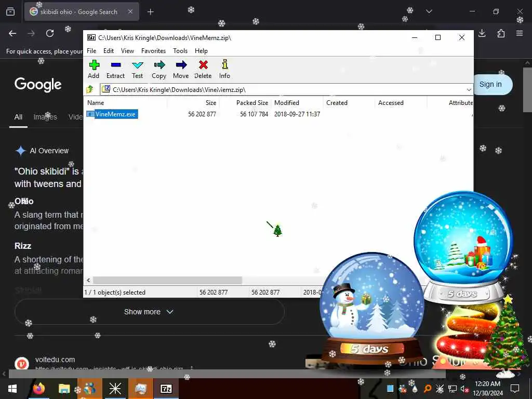
Task: Open the Tools menu
Action: click(x=180, y=51)
